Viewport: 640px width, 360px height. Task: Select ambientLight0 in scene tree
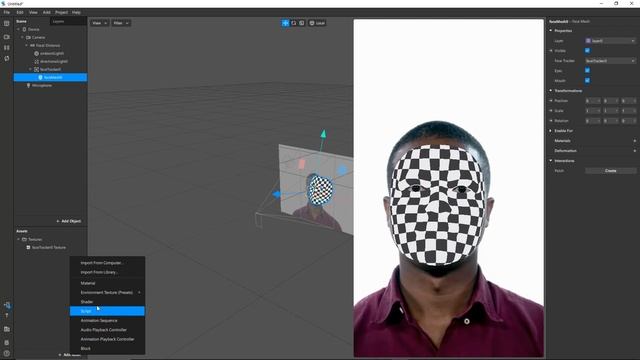pyautogui.click(x=52, y=53)
